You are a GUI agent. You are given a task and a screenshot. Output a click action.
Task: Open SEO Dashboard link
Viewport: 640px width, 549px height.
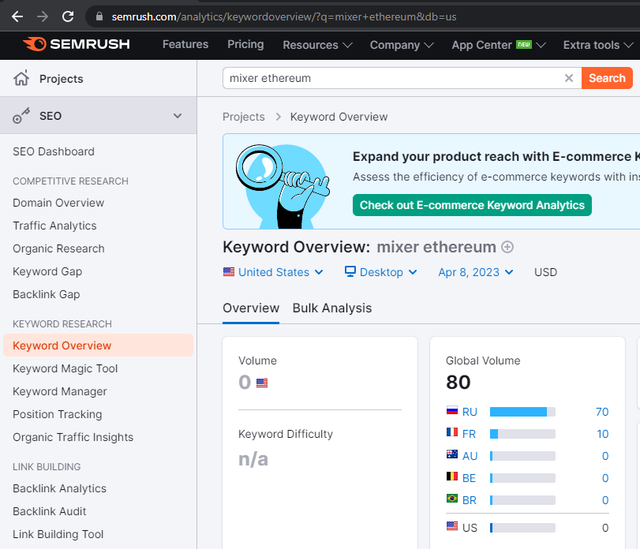pos(53,151)
